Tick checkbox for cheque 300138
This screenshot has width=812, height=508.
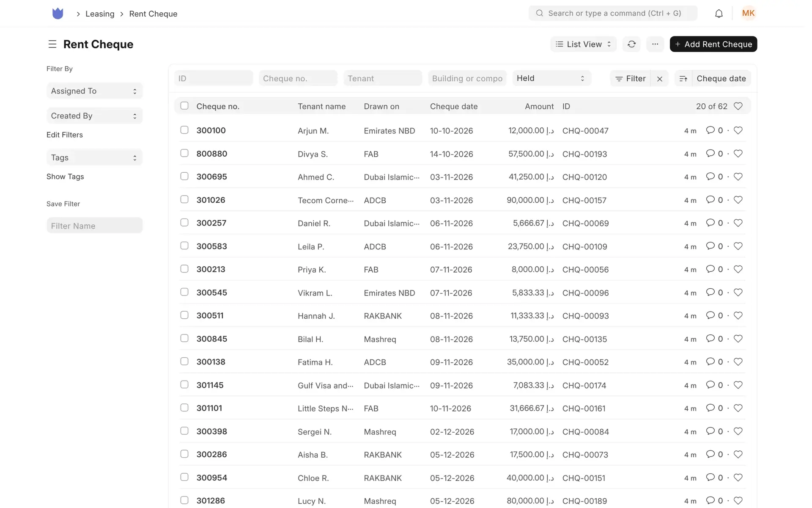pos(184,362)
